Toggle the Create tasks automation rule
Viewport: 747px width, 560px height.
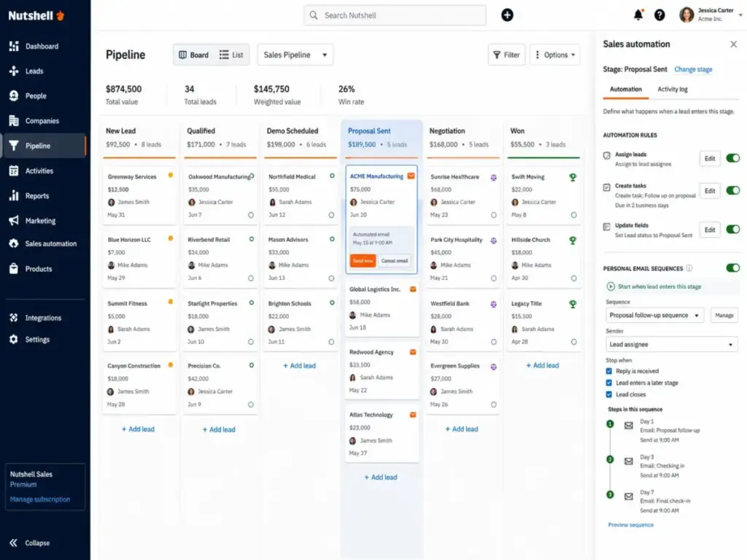coord(732,190)
